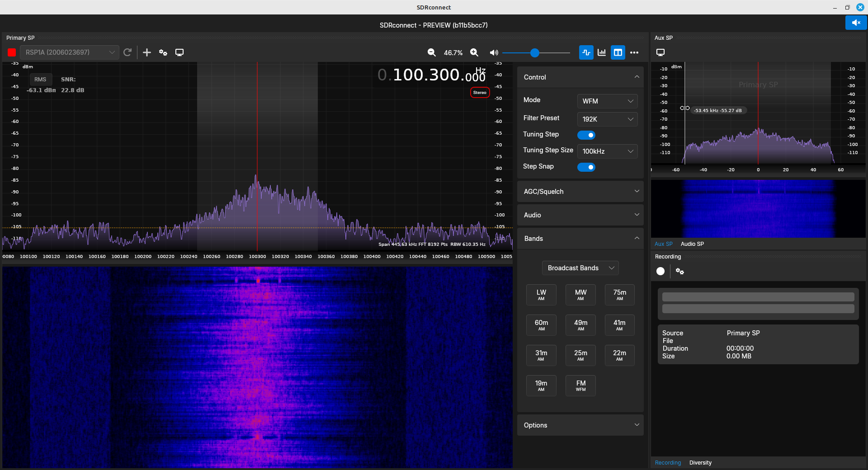
Task: Mute volume via speaker icon by slider
Action: click(494, 53)
